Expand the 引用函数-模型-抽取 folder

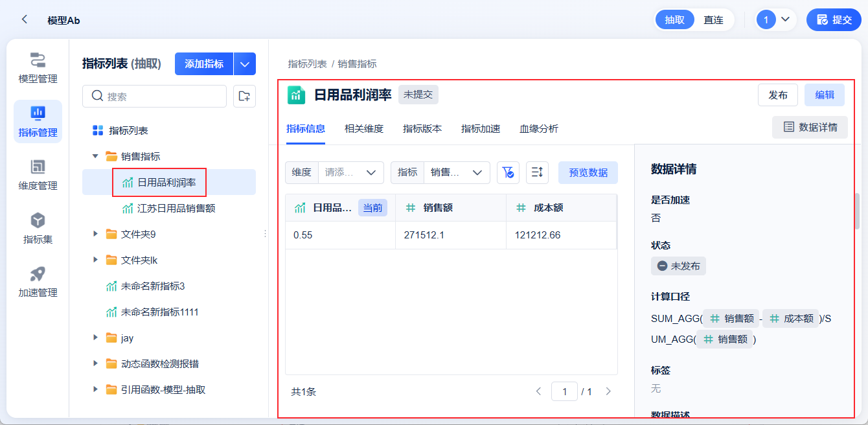(95, 389)
